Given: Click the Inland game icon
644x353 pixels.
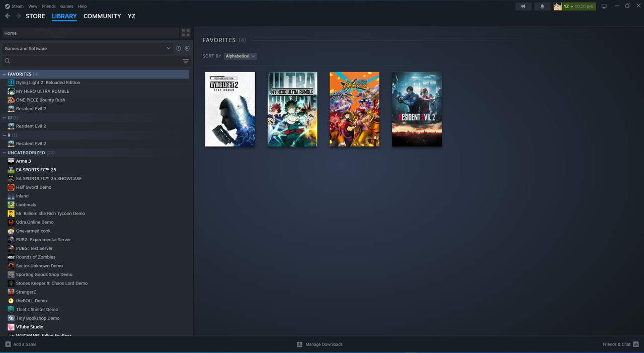Looking at the screenshot, I should (11, 196).
